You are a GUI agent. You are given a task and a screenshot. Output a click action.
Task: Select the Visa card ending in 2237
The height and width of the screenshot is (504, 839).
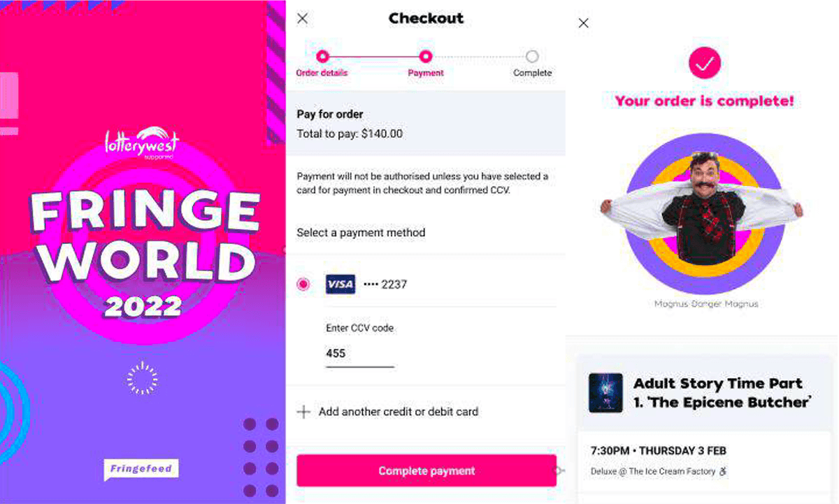(x=303, y=284)
